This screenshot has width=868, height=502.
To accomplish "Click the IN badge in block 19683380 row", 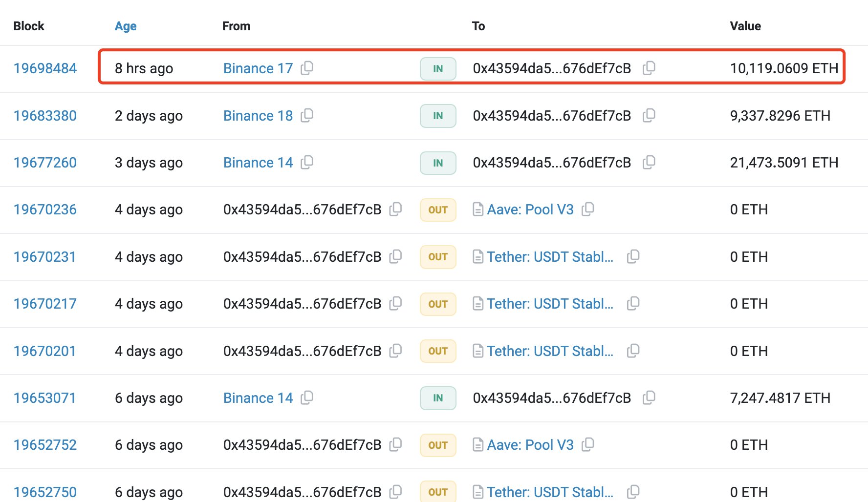I will tap(438, 116).
